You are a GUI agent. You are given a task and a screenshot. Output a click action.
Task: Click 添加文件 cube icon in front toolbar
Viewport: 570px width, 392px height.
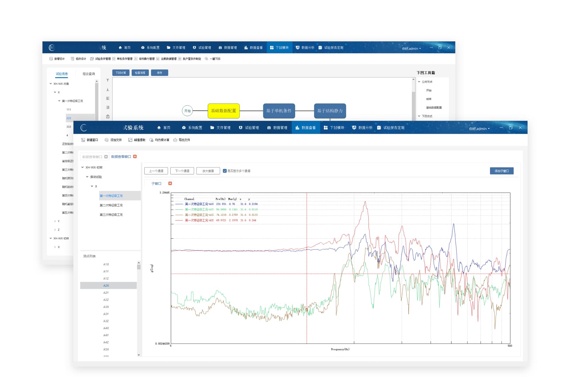[x=107, y=140]
